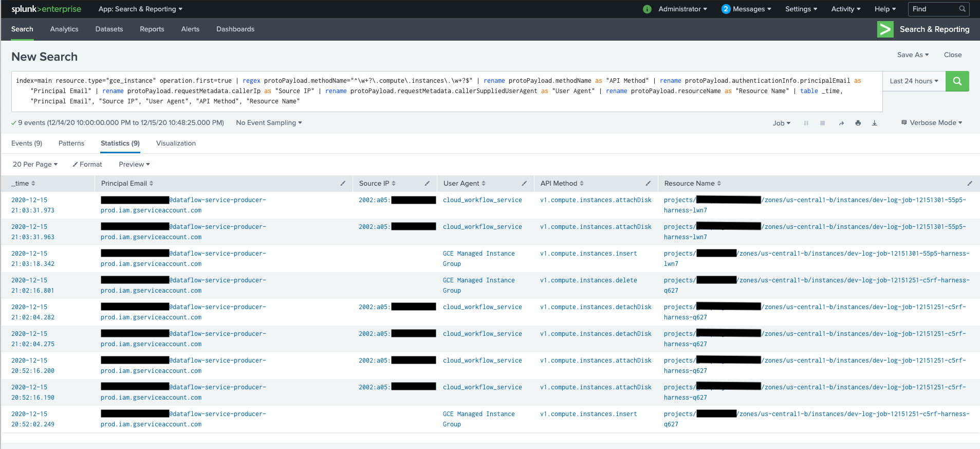Switch to the Visualization tab
980x449 pixels.
(176, 143)
